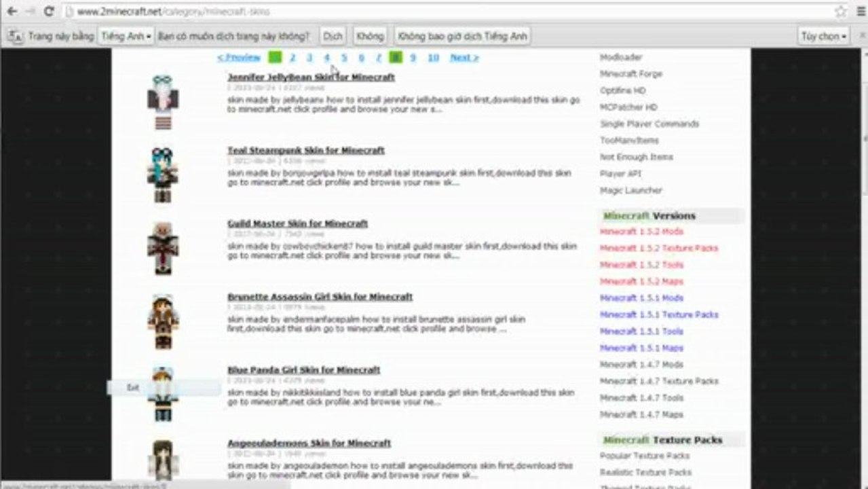Open Minecraft 1.4.7 Texture Packs link
Image resolution: width=868 pixels, height=489 pixels.
659,381
